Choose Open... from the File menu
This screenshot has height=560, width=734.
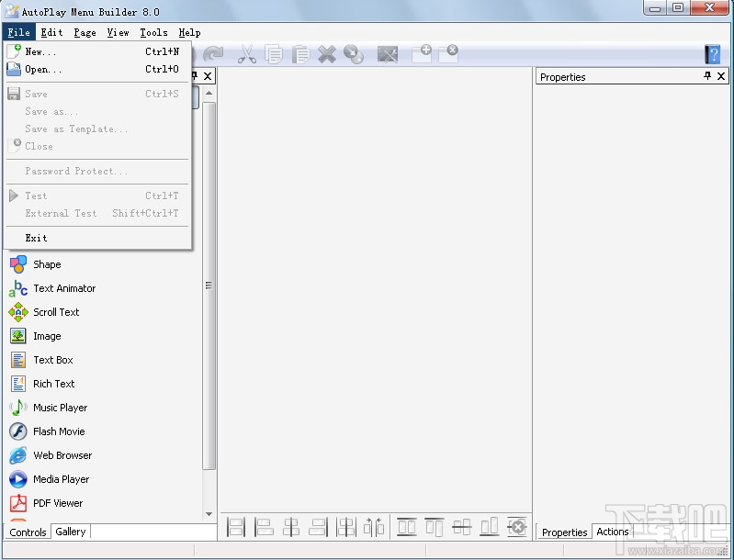pyautogui.click(x=97, y=69)
